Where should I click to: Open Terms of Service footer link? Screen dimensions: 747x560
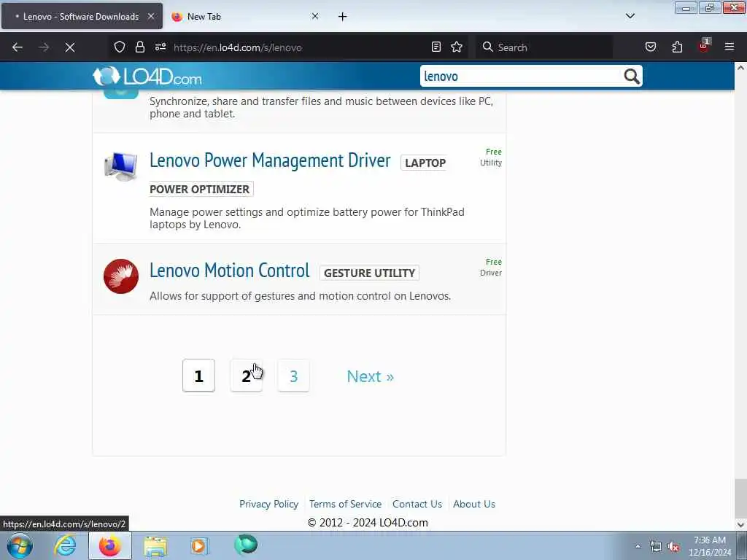[345, 504]
